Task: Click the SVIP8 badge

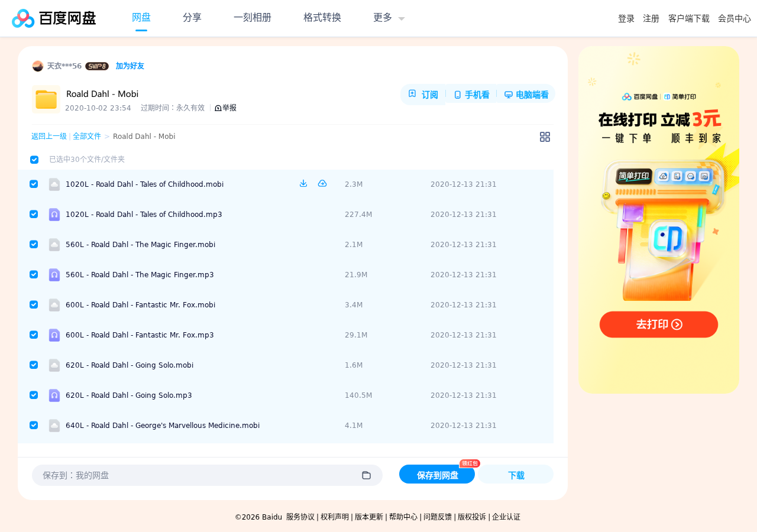Action: point(97,66)
